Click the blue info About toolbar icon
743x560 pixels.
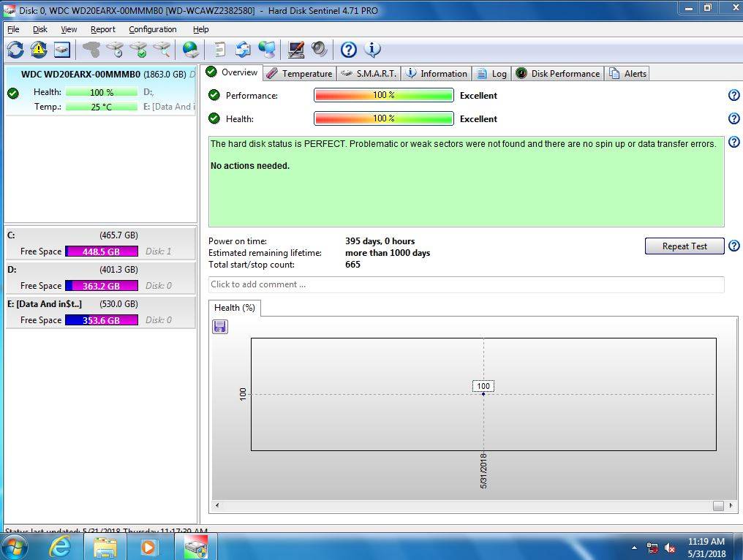click(372, 49)
